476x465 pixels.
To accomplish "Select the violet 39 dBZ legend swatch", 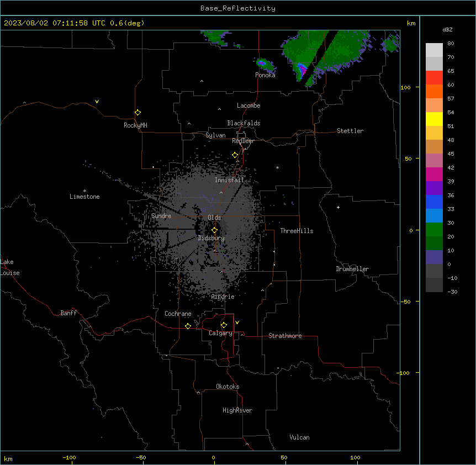I will [434, 188].
